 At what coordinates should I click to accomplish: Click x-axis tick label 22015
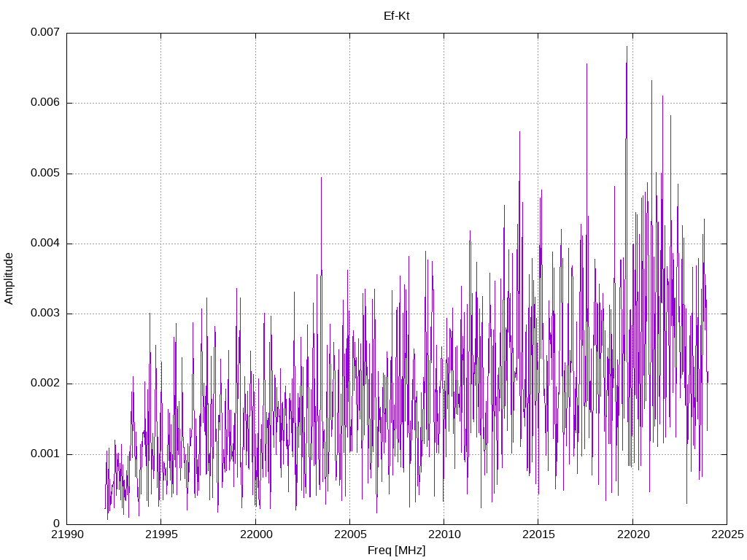(539, 534)
